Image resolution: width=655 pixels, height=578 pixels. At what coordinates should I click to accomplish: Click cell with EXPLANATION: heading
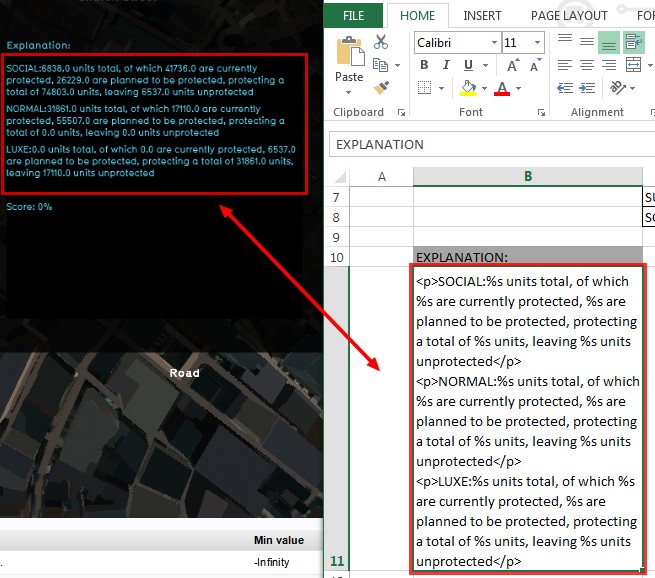(x=528, y=257)
